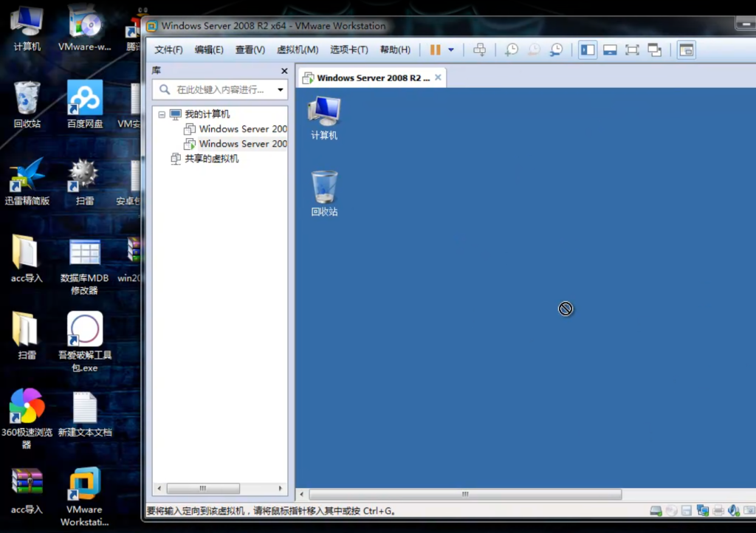Viewport: 756px width, 533px height.
Task: Select the host 回收站 desktop icon
Action: [27, 105]
